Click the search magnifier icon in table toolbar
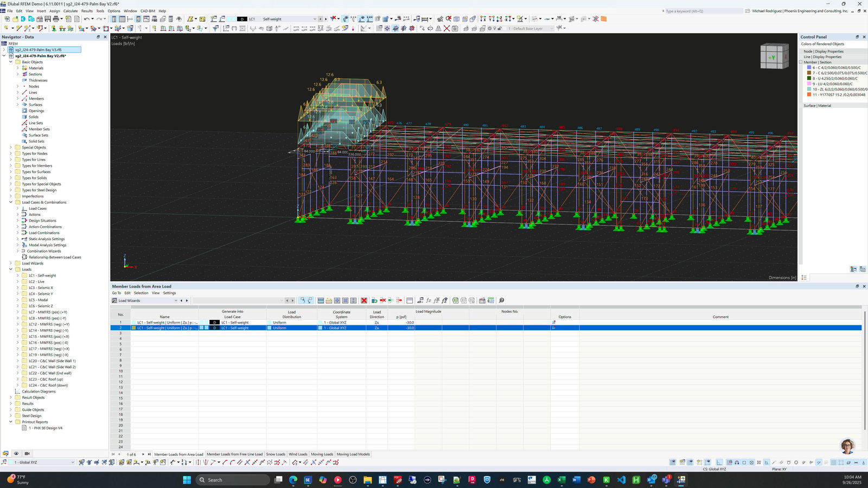868x488 pixels. click(x=502, y=300)
